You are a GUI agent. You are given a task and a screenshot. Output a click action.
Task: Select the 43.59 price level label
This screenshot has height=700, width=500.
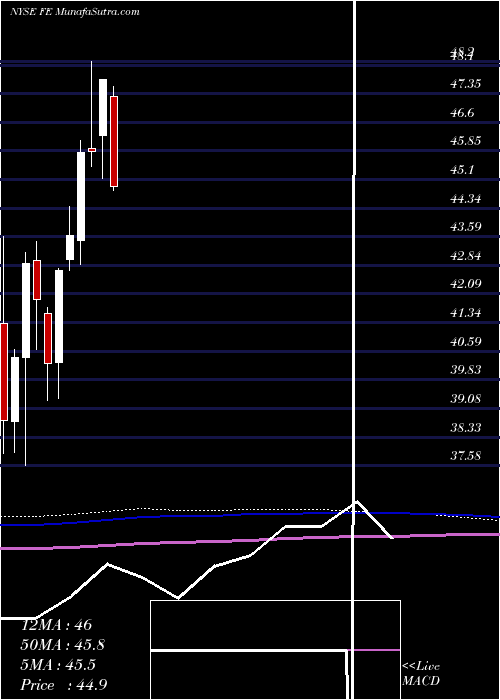466,226
